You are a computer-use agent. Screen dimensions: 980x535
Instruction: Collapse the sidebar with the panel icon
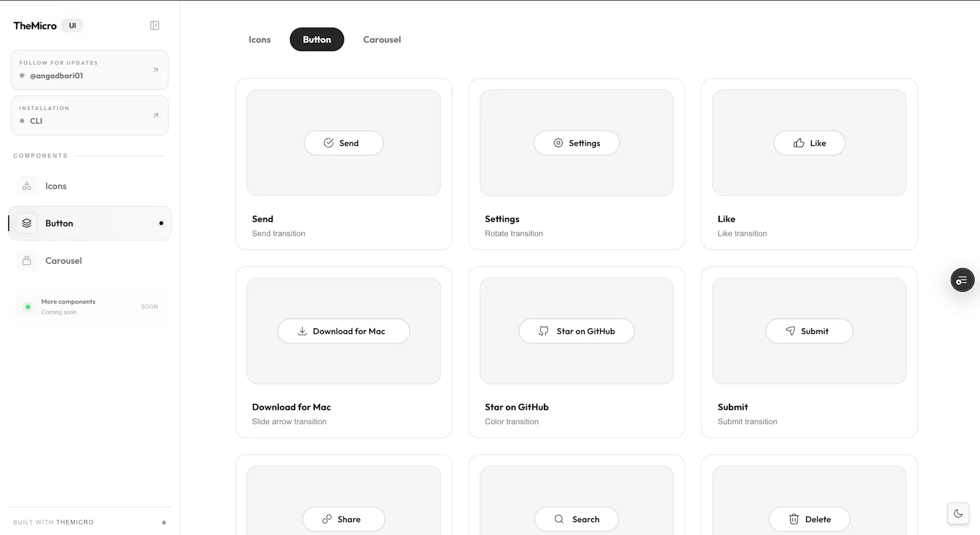[154, 25]
